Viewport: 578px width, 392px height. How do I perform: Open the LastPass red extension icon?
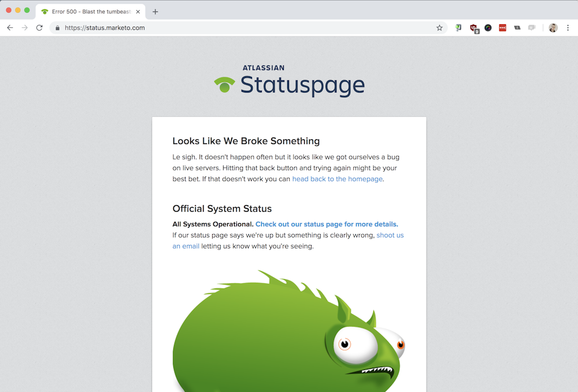point(502,28)
